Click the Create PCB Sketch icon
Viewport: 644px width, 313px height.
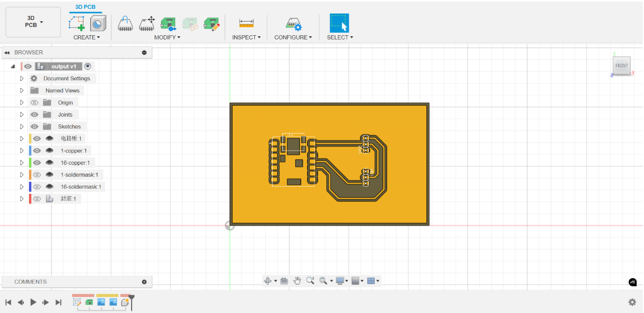point(77,23)
